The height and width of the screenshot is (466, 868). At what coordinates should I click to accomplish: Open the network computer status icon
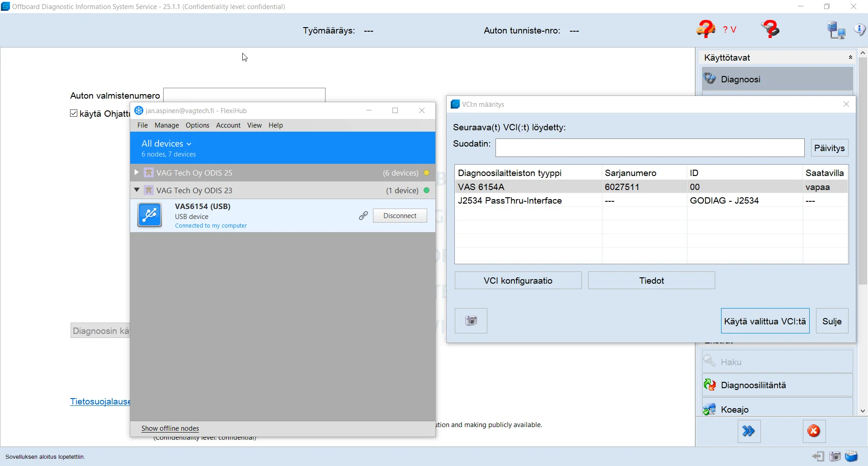click(836, 30)
